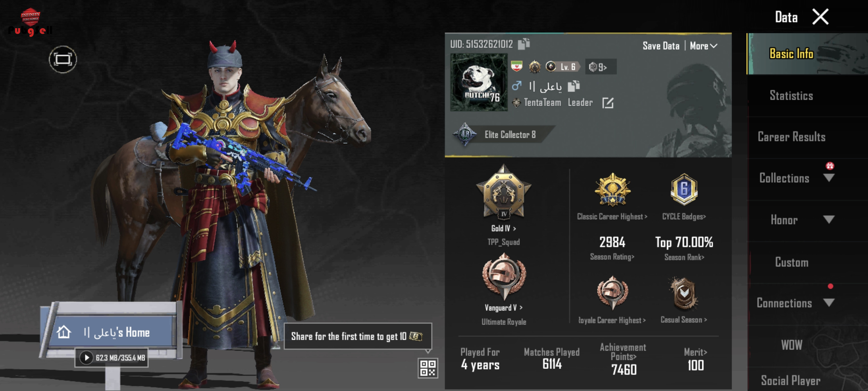The height and width of the screenshot is (391, 868).
Task: Switch to the Statistics tab
Action: [x=791, y=96]
